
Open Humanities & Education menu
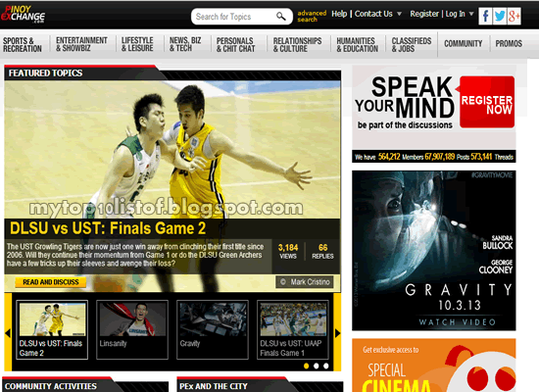click(357, 44)
